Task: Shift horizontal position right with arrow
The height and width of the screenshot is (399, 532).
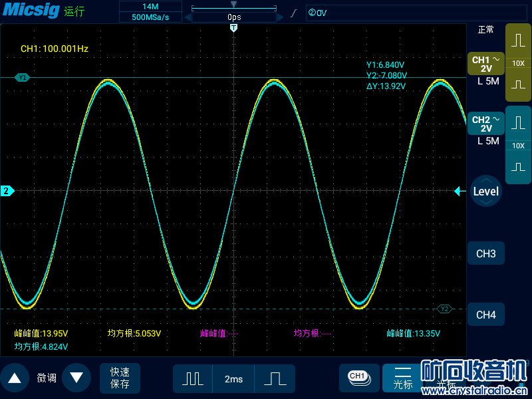Action: [x=280, y=17]
